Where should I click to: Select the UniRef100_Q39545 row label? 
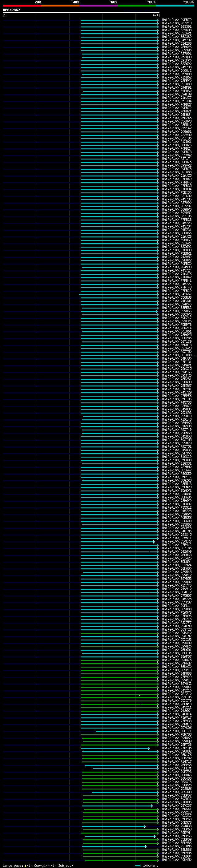[177, 572]
